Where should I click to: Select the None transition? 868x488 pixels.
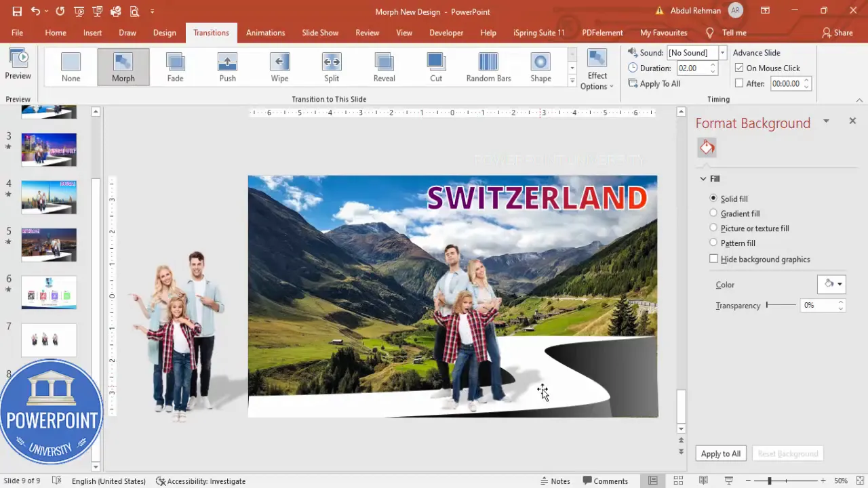(x=71, y=66)
